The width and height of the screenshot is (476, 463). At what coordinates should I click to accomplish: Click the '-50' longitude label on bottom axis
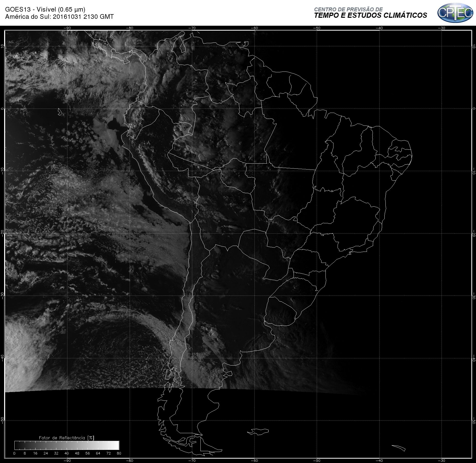click(317, 460)
